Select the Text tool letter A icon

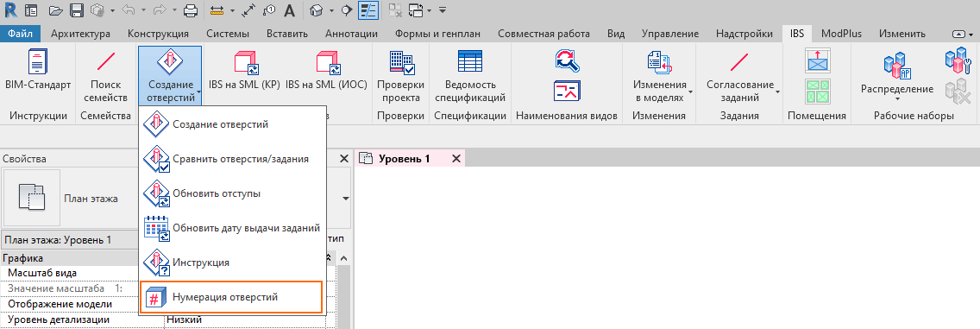(x=290, y=10)
